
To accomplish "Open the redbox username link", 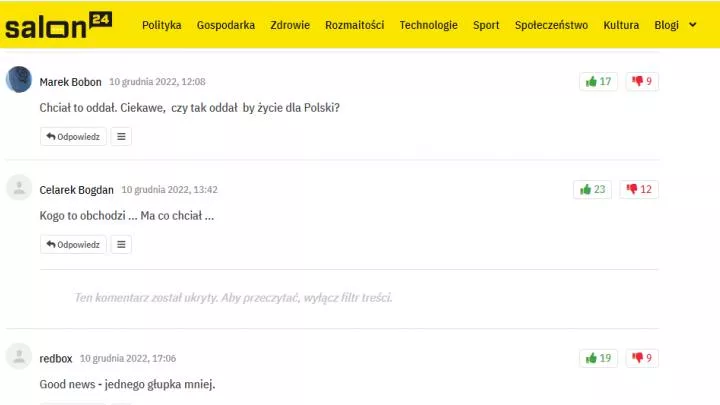I will click(x=56, y=358).
